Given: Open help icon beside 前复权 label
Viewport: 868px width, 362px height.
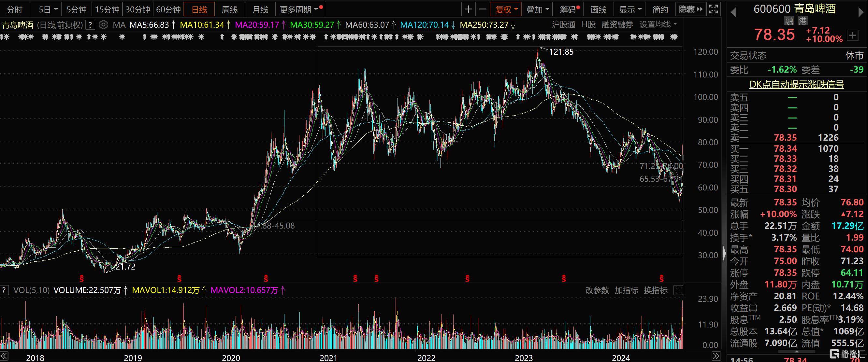Looking at the screenshot, I should (x=90, y=25).
